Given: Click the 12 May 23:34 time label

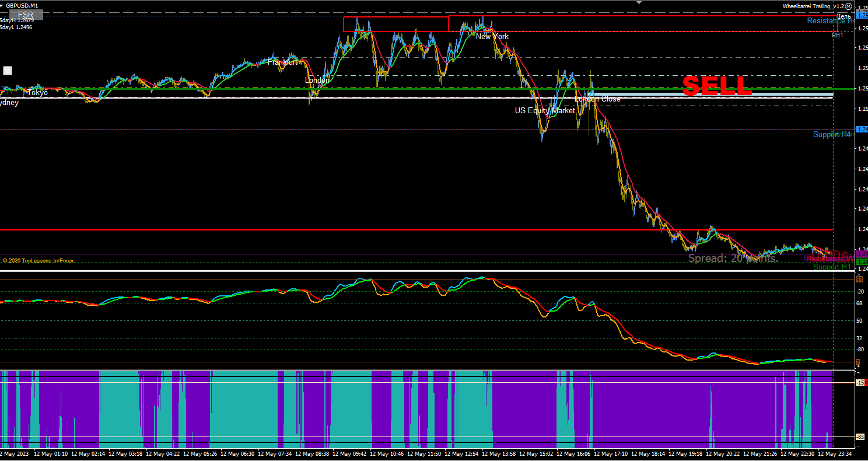Looking at the screenshot, I should (x=835, y=453).
